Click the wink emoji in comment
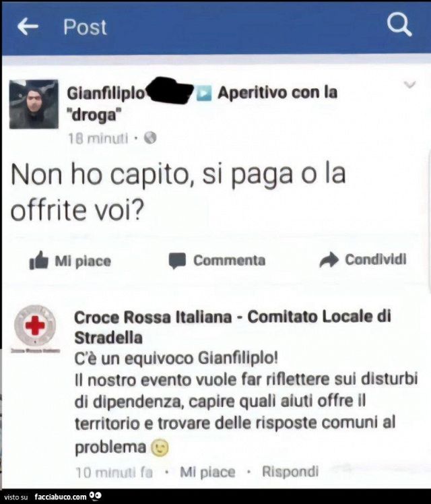The height and width of the screenshot is (504, 431). click(x=160, y=448)
